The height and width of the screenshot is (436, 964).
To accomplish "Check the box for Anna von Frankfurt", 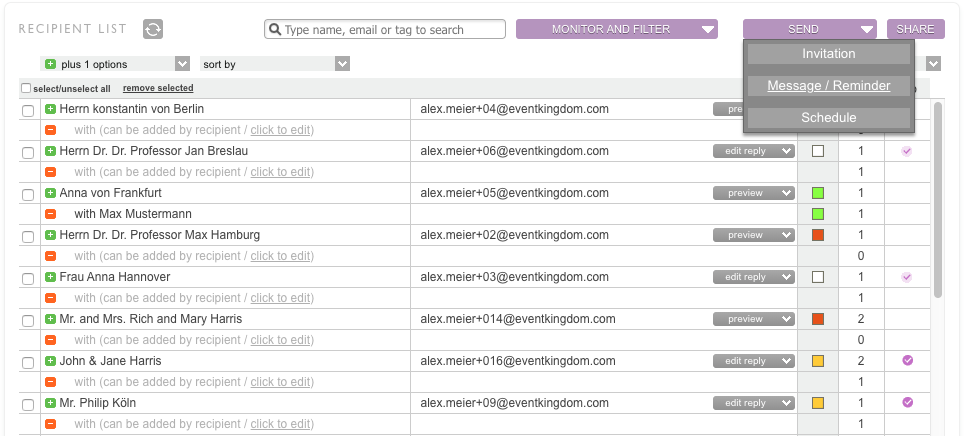I will click(x=28, y=194).
